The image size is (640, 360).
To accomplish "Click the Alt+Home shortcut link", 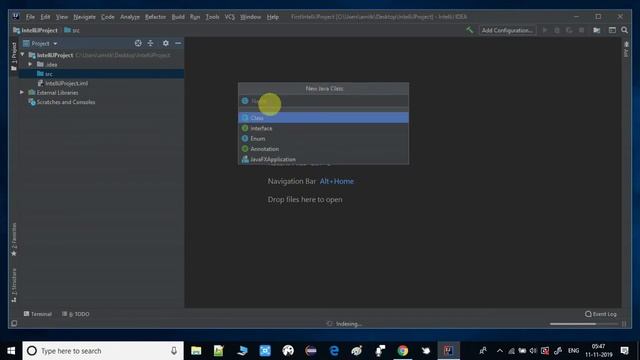I will click(337, 181).
